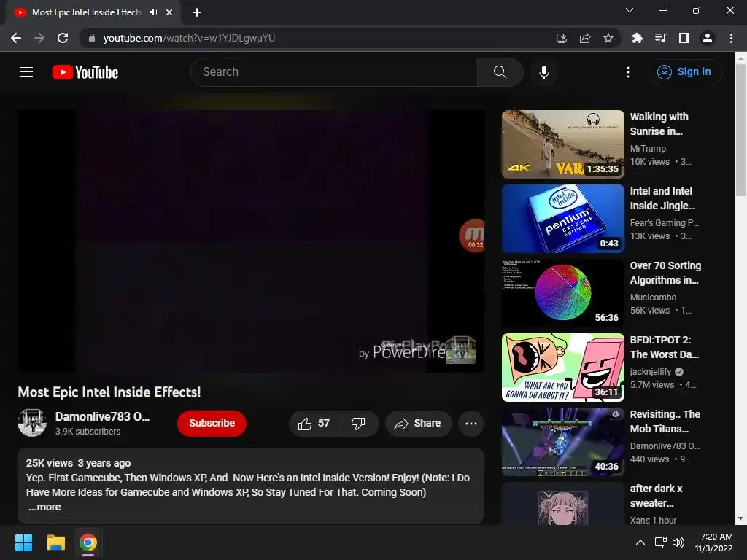Open the Windows Start menu

23,542
